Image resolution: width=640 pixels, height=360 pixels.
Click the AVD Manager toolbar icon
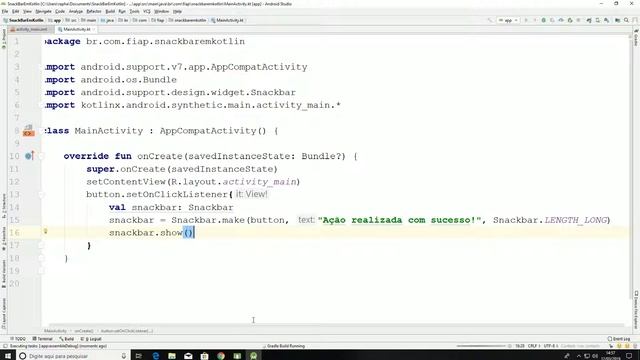click(x=598, y=20)
